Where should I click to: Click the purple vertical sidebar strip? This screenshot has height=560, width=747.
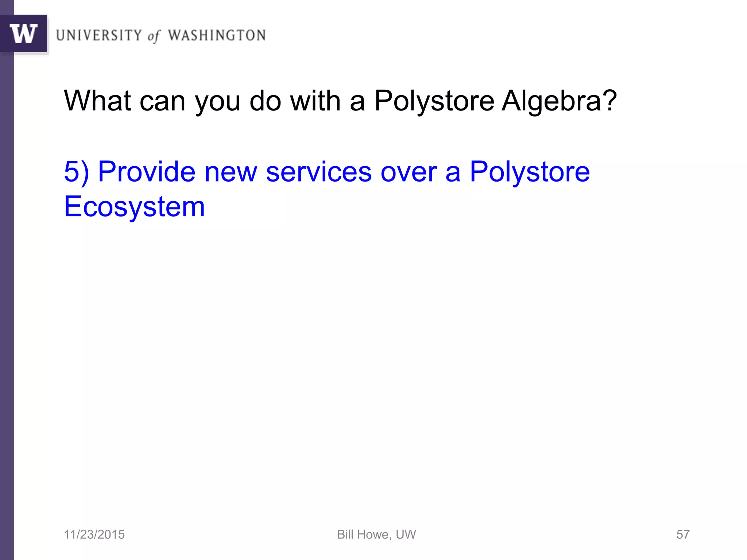pos(7,306)
